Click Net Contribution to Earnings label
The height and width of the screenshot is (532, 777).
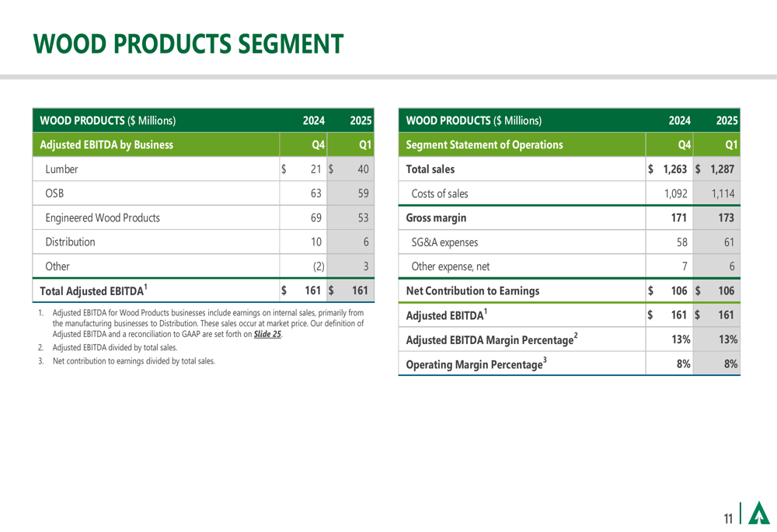tap(472, 290)
